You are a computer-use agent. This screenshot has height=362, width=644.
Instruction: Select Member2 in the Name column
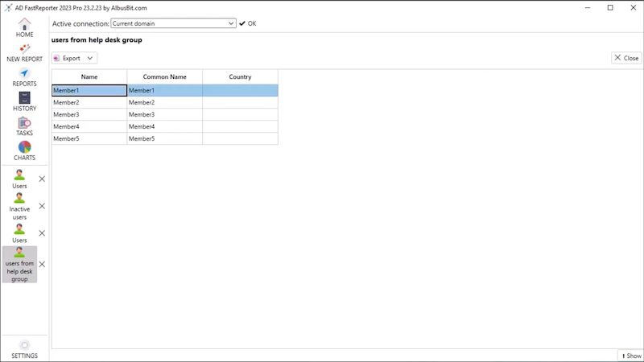(89, 102)
